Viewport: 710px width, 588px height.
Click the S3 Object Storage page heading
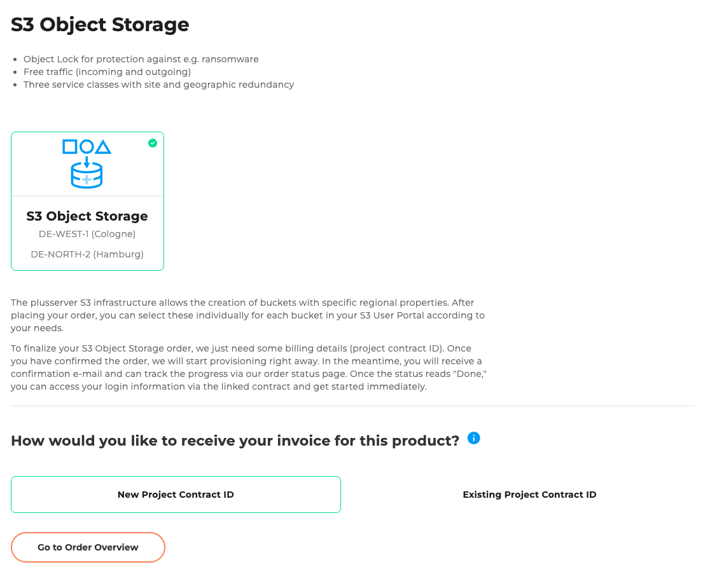pos(100,25)
